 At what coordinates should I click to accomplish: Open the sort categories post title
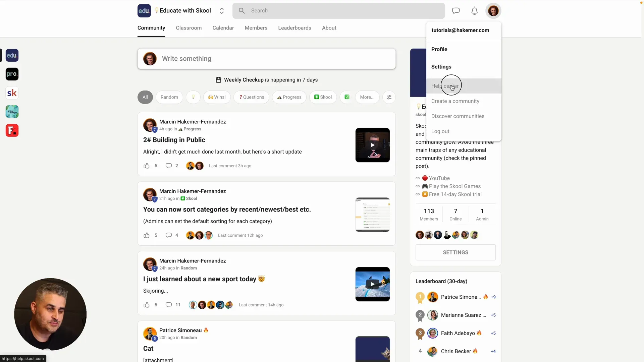(x=227, y=209)
